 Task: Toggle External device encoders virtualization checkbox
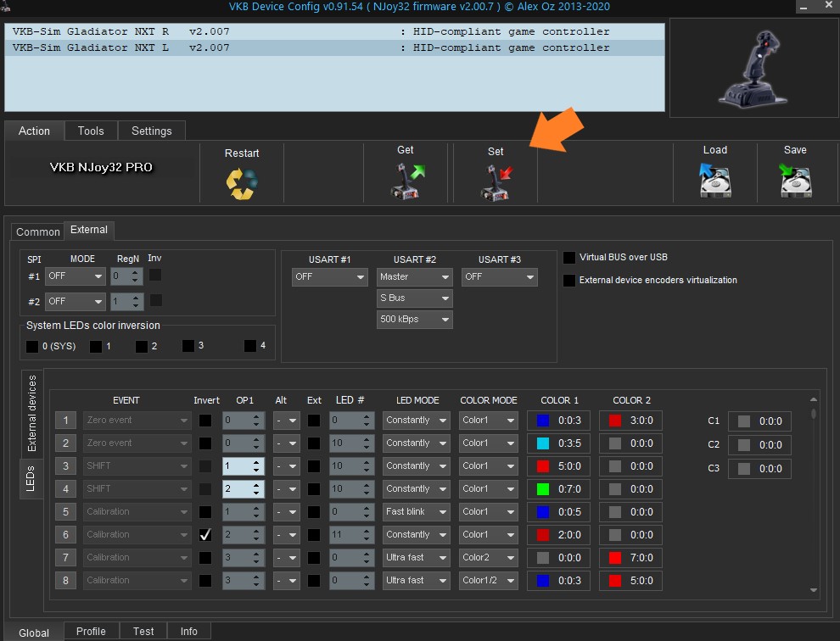(x=569, y=281)
